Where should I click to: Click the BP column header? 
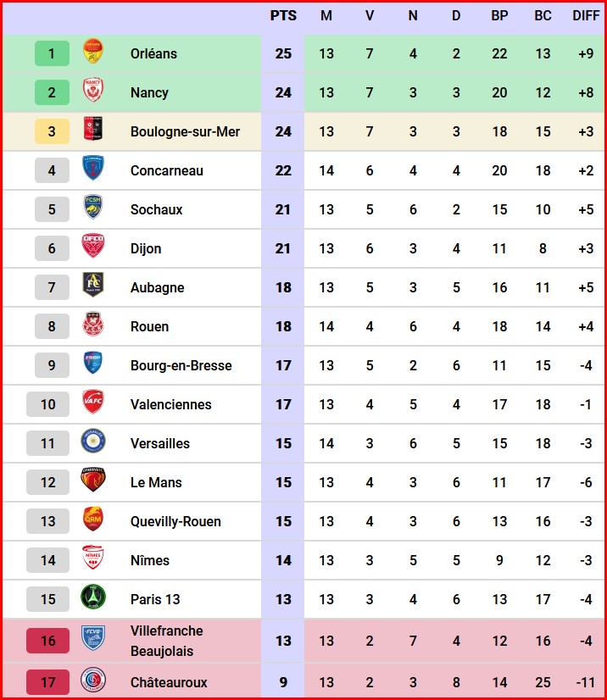coord(499,15)
